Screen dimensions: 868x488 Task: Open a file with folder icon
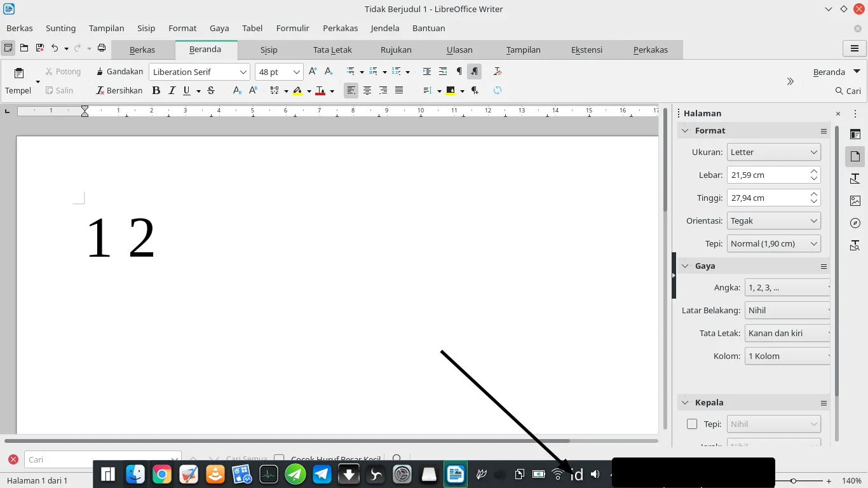(x=24, y=48)
